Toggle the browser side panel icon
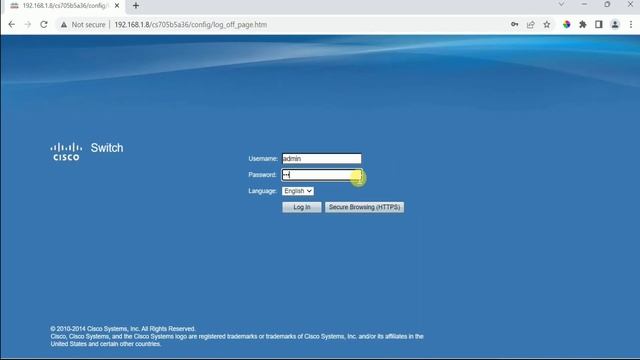The height and width of the screenshot is (360, 640). coord(598,24)
